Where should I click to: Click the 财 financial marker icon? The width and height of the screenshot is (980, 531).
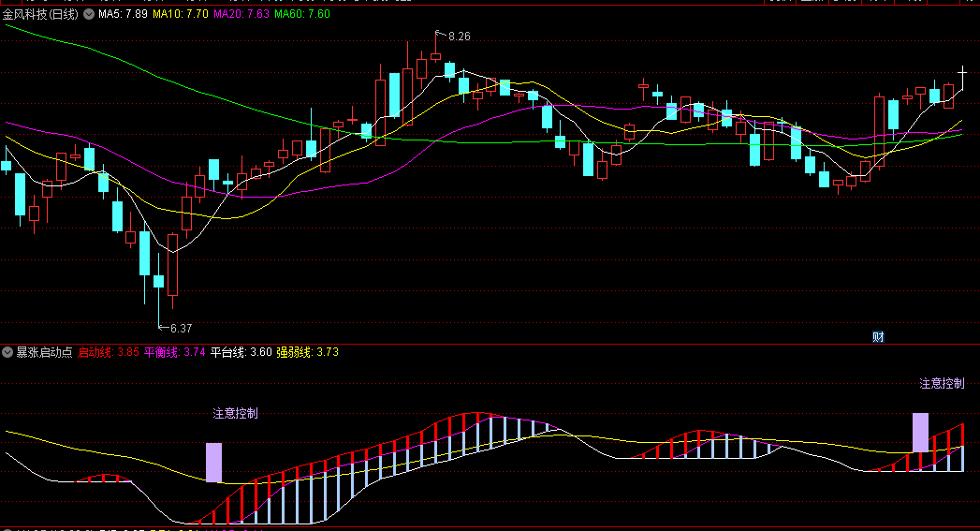(878, 337)
